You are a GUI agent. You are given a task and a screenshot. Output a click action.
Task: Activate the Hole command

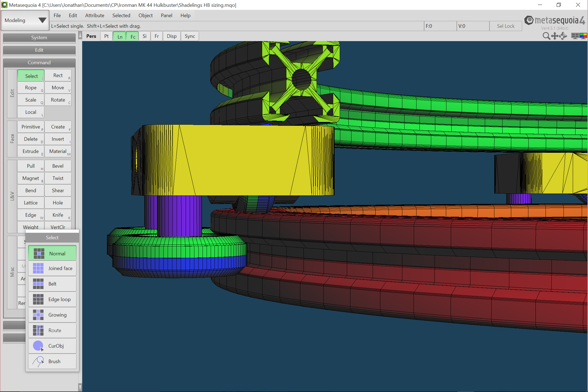click(x=58, y=203)
